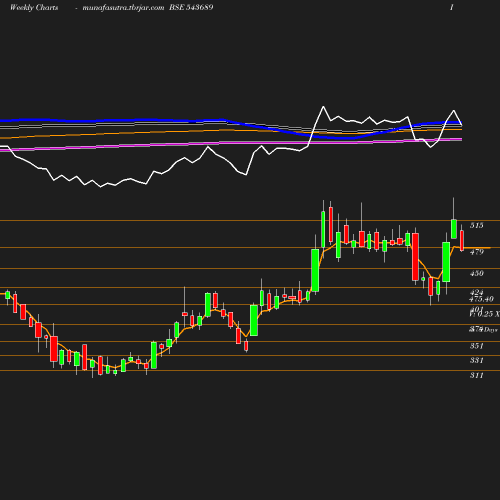Image resolution: width=500 pixels, height=500 pixels.
Task: Click the most recent red weekly candle
Action: point(462,240)
